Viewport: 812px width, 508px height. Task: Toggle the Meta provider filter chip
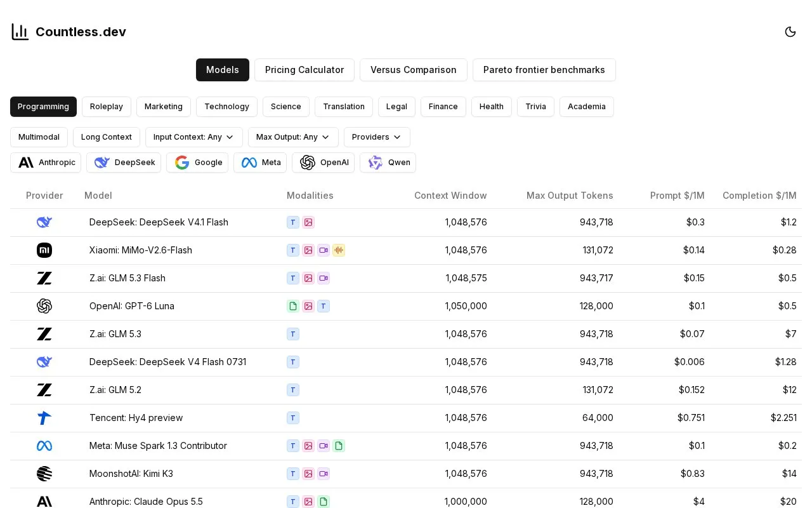(x=260, y=163)
